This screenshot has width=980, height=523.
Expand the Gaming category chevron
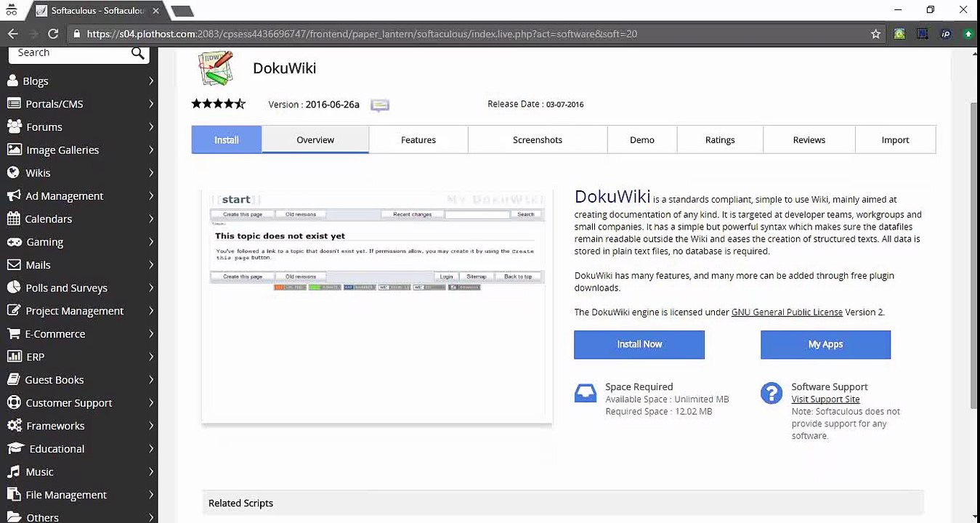coord(151,242)
